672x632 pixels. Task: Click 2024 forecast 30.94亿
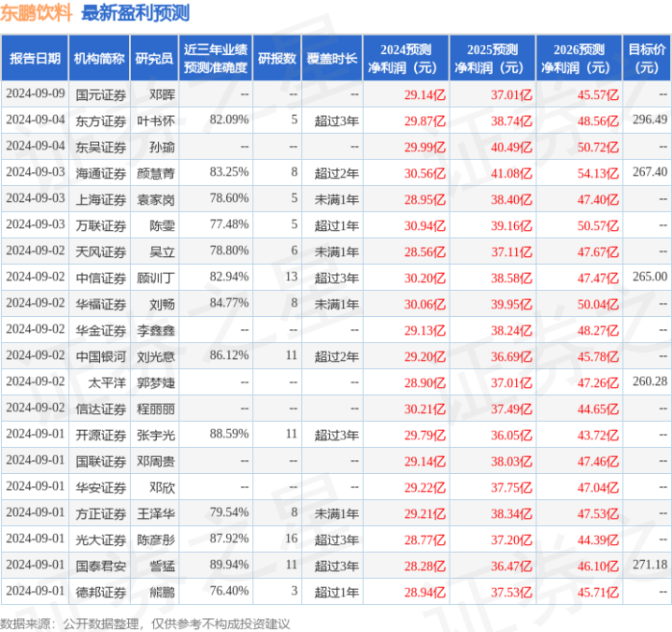[x=424, y=226]
